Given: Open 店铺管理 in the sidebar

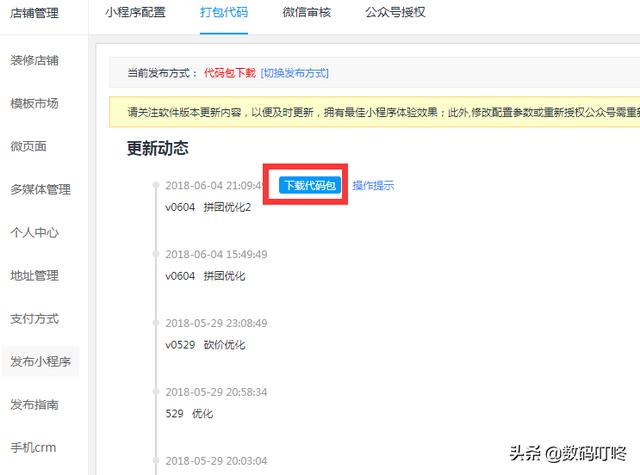Looking at the screenshot, I should coord(34,13).
